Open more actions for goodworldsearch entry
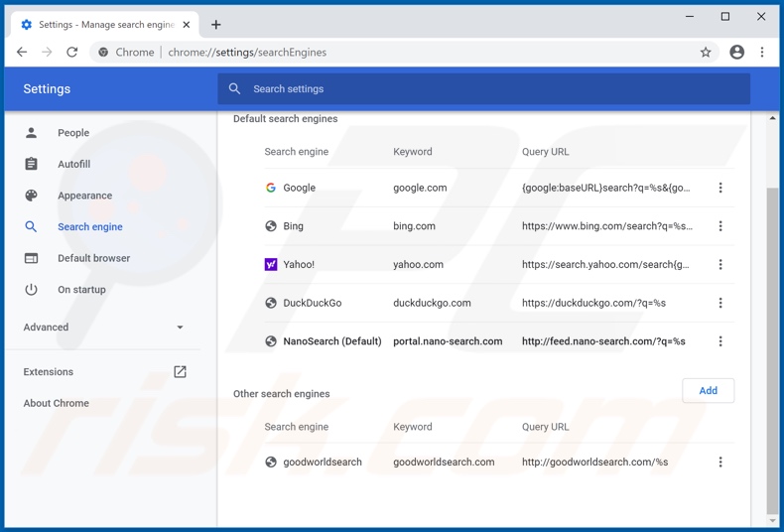 720,463
